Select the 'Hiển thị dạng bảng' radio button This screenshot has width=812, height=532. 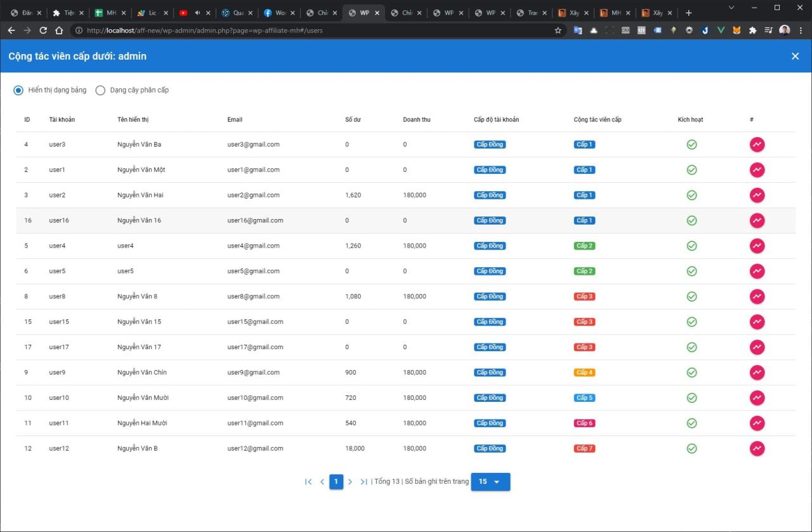pyautogui.click(x=18, y=90)
